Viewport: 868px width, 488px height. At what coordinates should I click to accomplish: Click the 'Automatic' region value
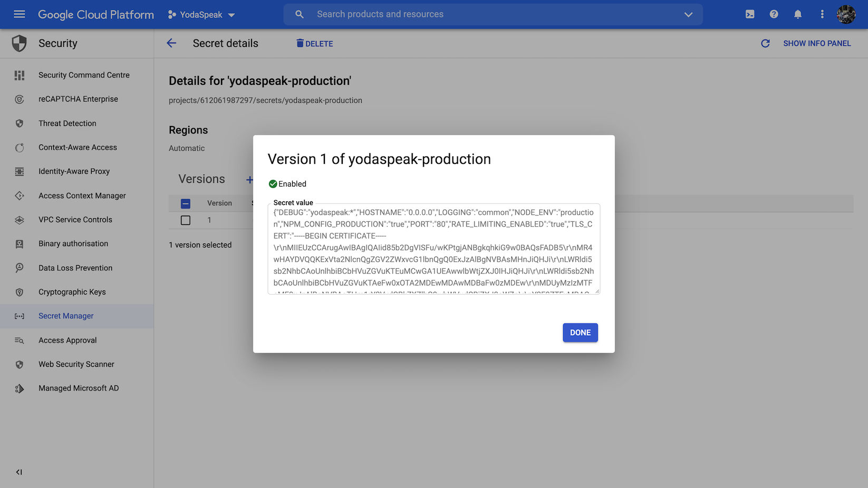187,149
